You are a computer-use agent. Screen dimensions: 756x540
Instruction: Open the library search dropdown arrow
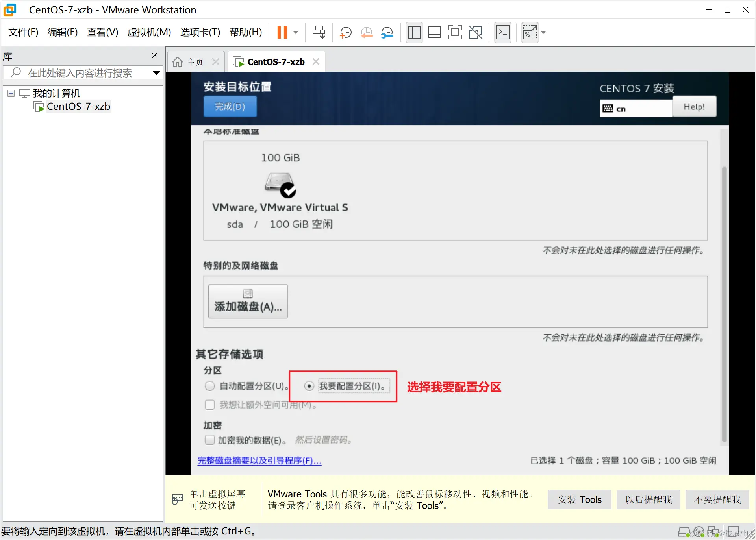[156, 73]
